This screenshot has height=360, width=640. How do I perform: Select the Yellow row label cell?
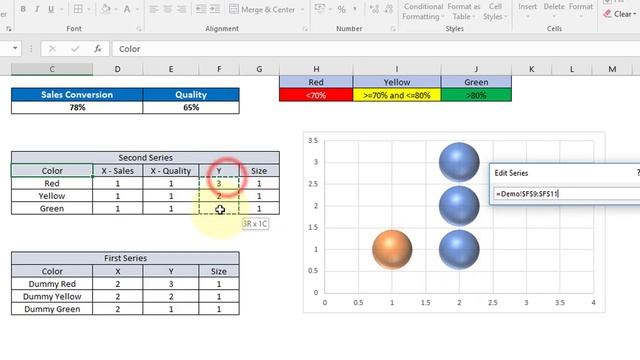pos(52,196)
